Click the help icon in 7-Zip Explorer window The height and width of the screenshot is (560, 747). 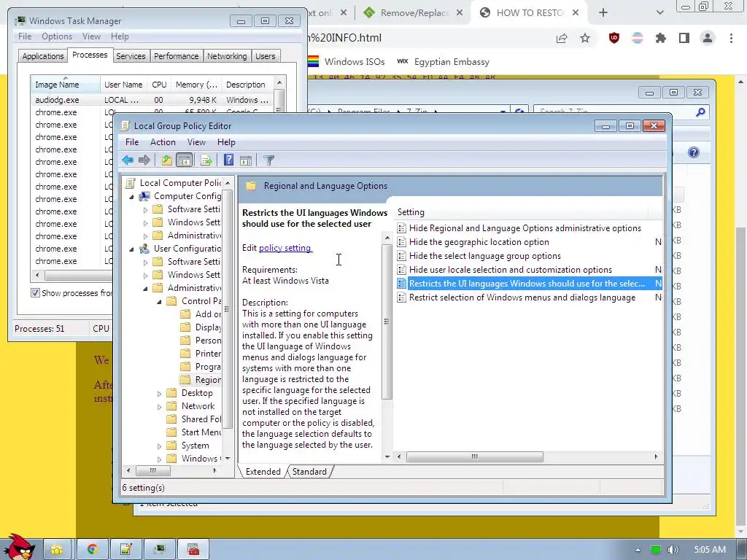coord(694,152)
